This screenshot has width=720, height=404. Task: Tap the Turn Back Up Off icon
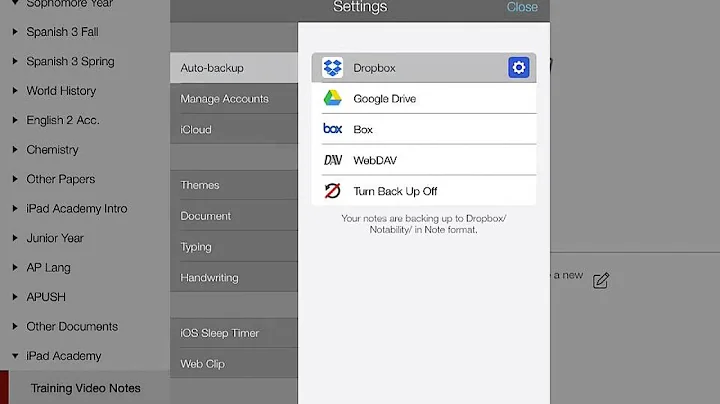[x=332, y=191]
